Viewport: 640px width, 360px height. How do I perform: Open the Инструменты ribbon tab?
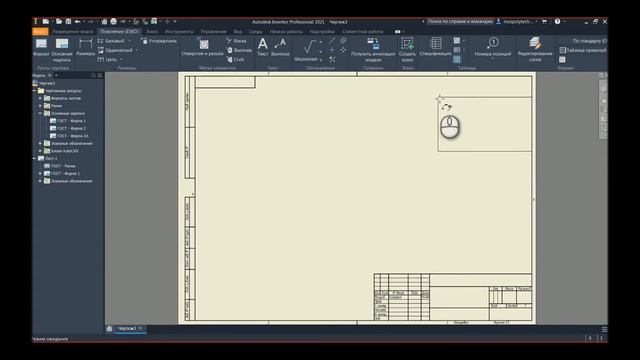click(x=179, y=31)
